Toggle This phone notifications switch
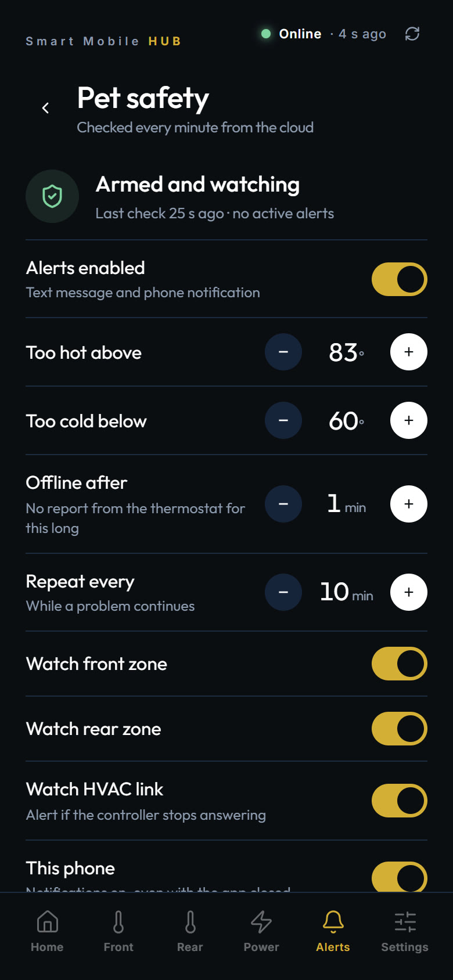 click(400, 877)
